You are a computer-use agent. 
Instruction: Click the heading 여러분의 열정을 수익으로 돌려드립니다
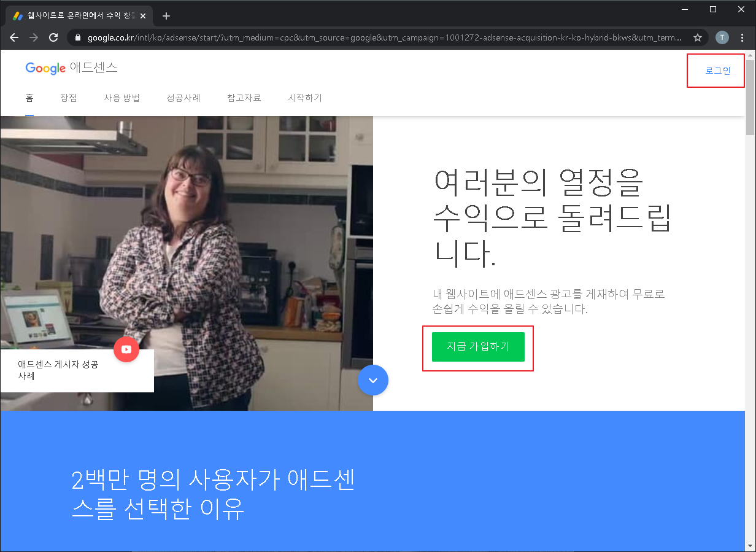[x=552, y=217]
